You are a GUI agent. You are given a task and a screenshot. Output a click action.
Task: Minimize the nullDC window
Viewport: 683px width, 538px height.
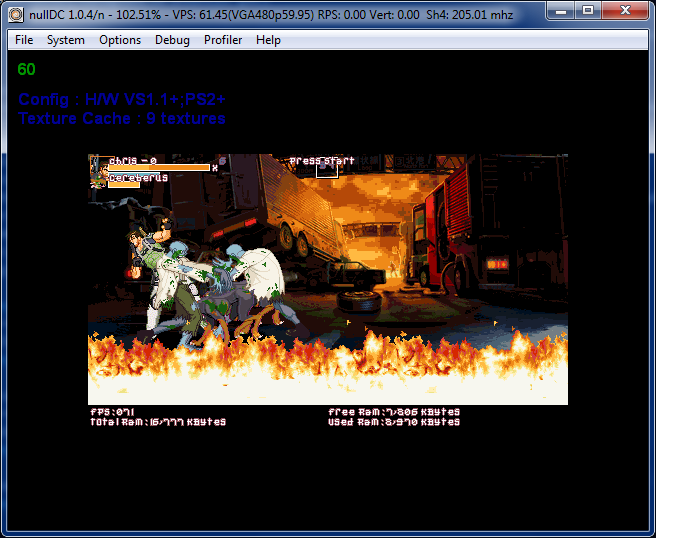pos(561,10)
